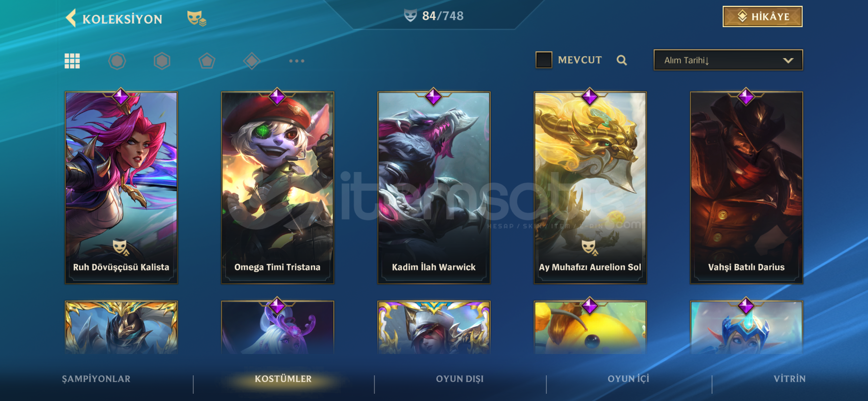
Task: Open the Ay Muhafızı Aurelion Sol skin
Action: [x=590, y=187]
